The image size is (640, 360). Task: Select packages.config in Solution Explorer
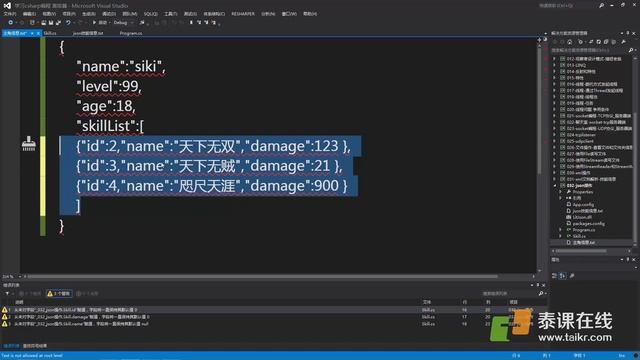pos(588,224)
